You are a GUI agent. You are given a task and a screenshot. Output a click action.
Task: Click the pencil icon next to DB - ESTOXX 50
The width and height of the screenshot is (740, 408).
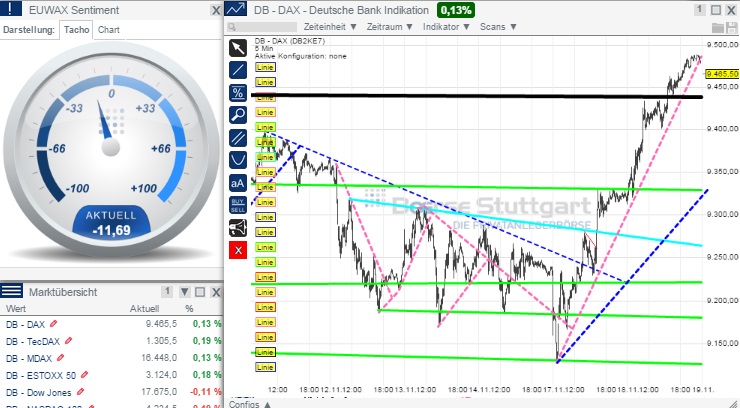pos(84,375)
